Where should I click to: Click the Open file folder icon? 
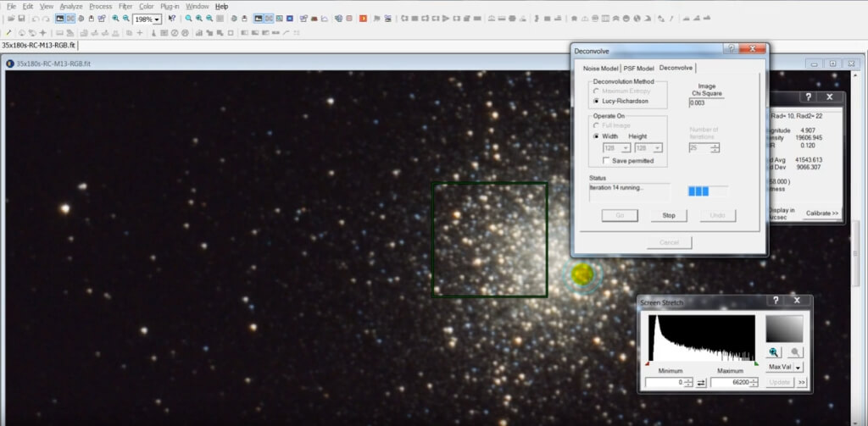tap(11, 19)
